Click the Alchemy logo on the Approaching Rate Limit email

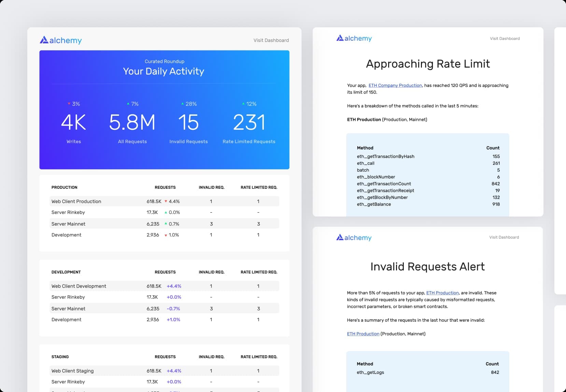(354, 38)
